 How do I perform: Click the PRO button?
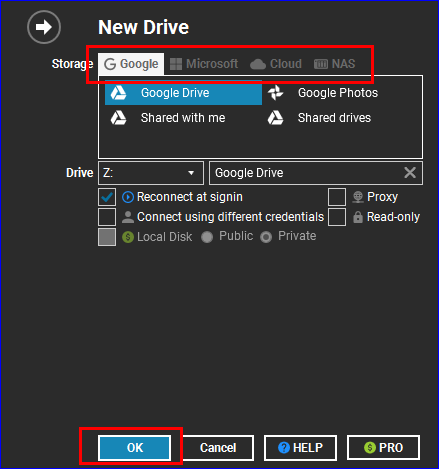pos(383,448)
